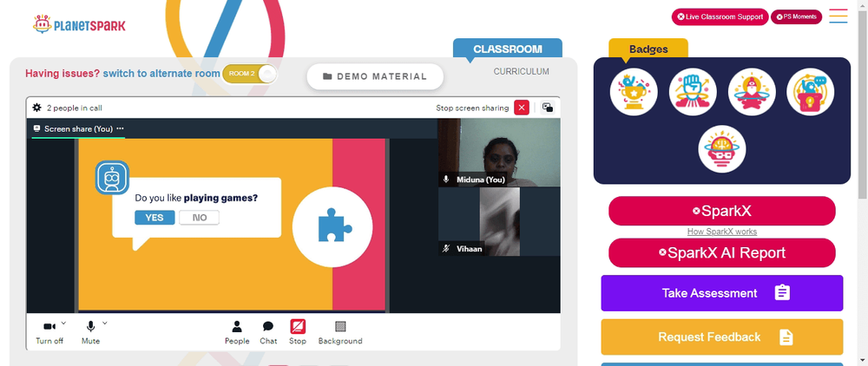Open Background effects
The height and width of the screenshot is (366, 868).
(x=340, y=332)
